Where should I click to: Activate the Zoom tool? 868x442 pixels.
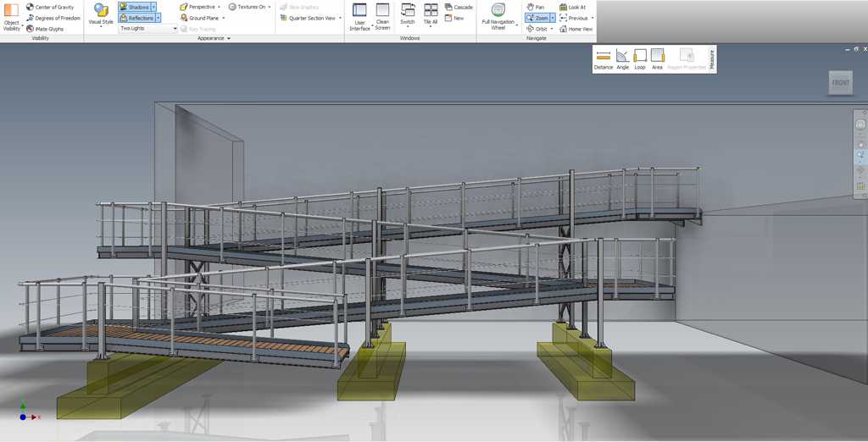coord(537,18)
